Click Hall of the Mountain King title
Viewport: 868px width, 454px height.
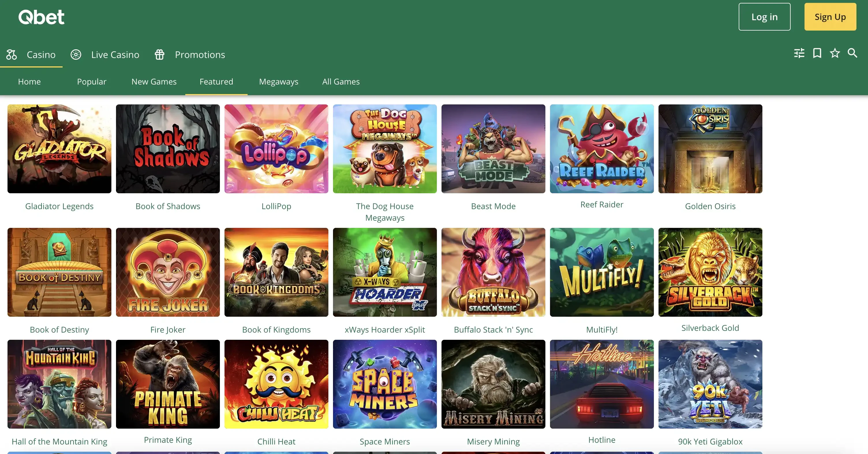tap(59, 441)
